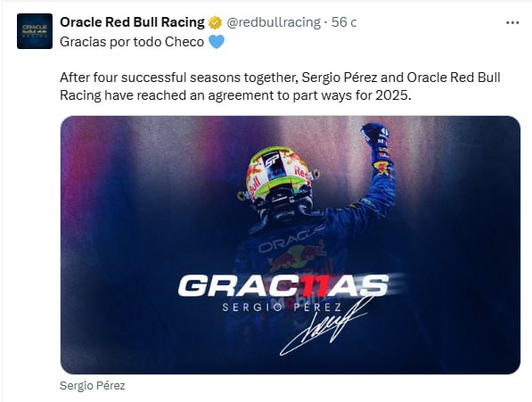The image size is (532, 402).
Task: Click the white signature on the image
Action: point(326,325)
